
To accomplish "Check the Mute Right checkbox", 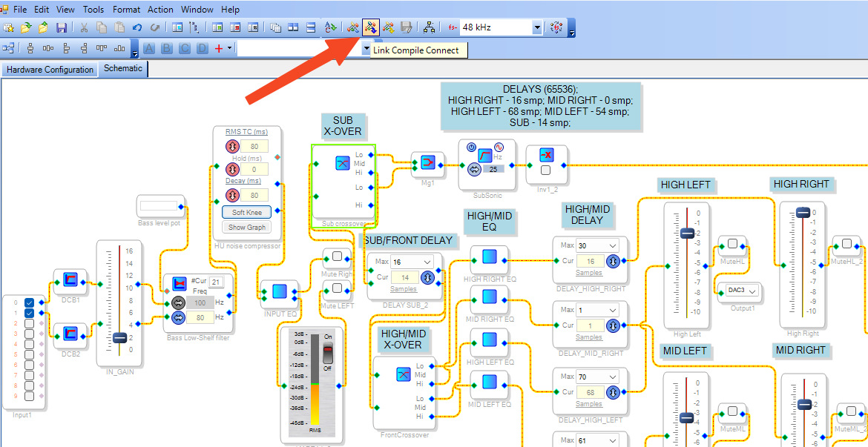I will pyautogui.click(x=337, y=256).
